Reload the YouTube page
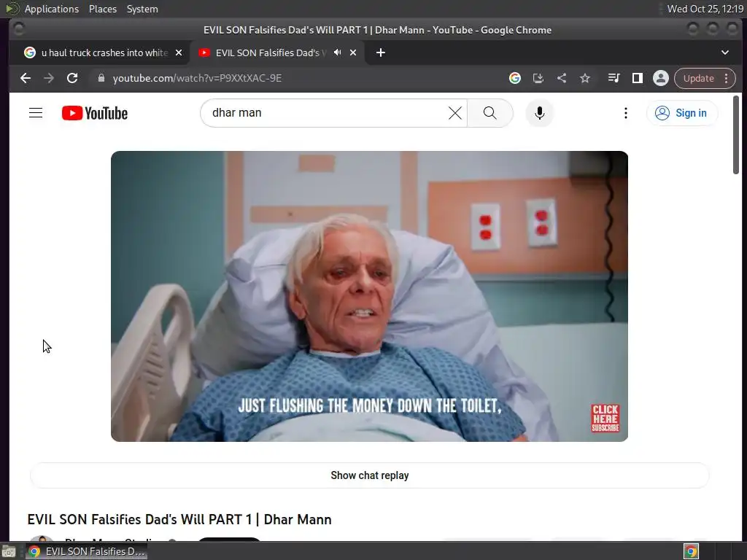 pos(72,78)
